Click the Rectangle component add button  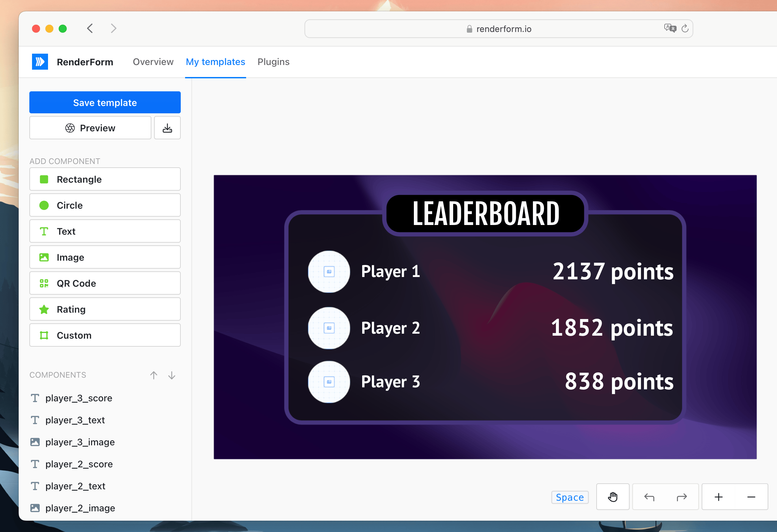click(105, 179)
